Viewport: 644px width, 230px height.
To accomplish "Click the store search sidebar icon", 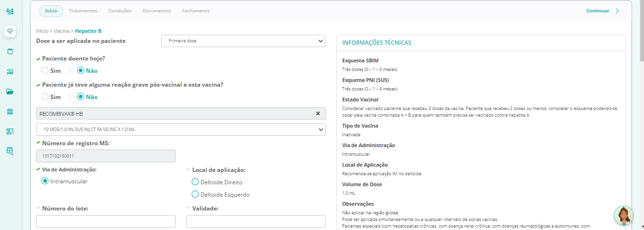I will pos(10,151).
